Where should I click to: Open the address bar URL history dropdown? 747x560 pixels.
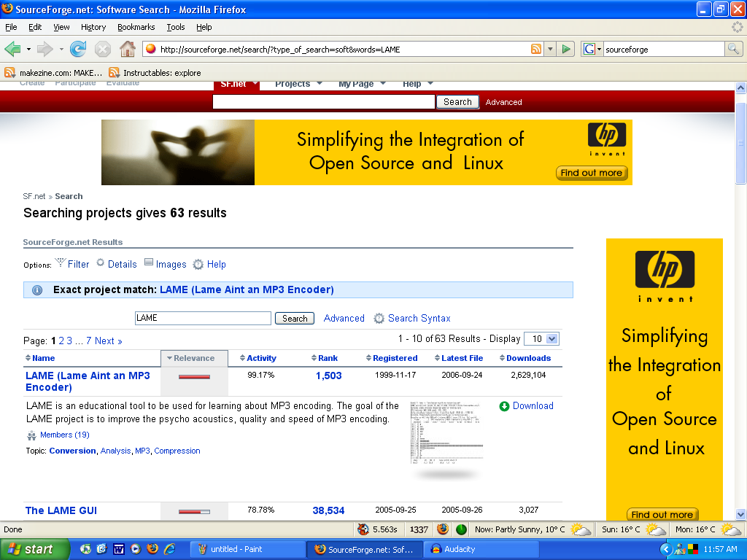coord(550,49)
